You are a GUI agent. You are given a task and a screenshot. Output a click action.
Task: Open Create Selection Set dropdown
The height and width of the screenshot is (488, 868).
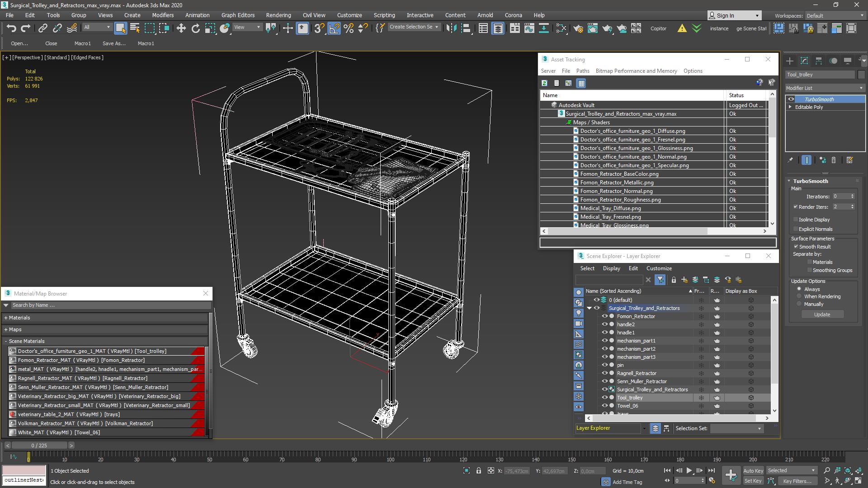[x=414, y=27]
